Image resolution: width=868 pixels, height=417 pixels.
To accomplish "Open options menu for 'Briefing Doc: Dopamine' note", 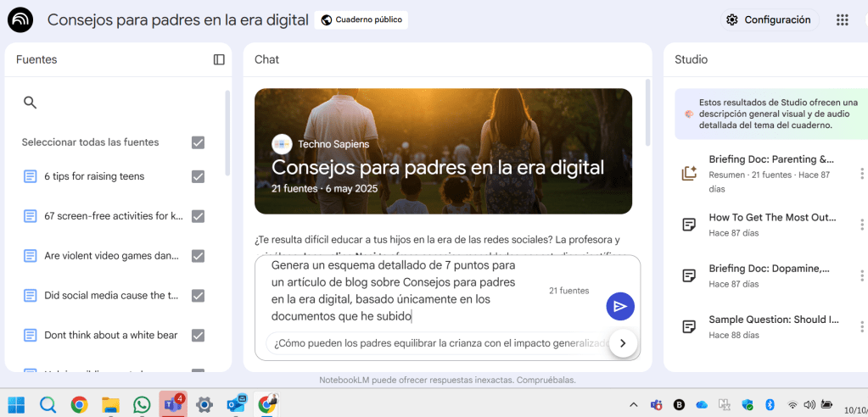I will point(862,275).
